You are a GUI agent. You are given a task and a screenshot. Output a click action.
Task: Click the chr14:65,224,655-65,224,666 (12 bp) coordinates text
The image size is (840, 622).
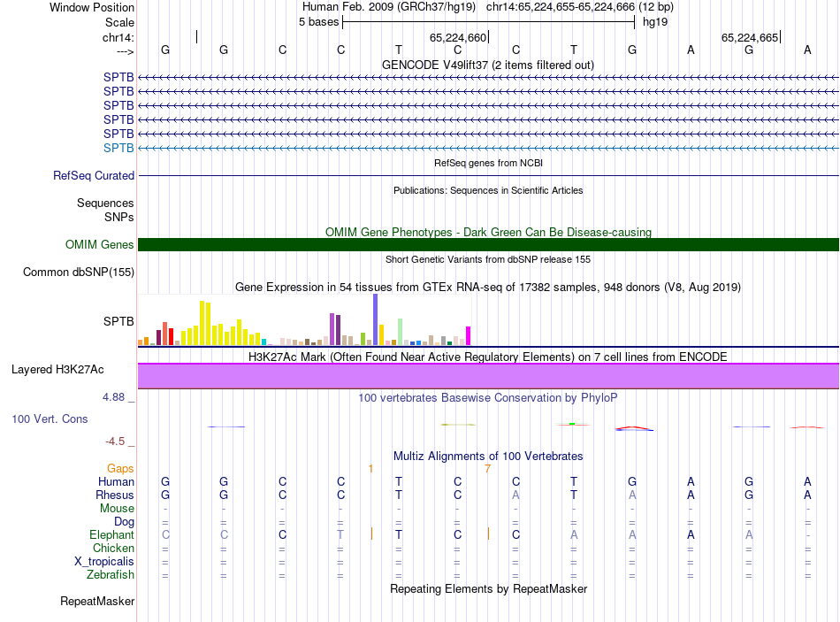pos(580,7)
